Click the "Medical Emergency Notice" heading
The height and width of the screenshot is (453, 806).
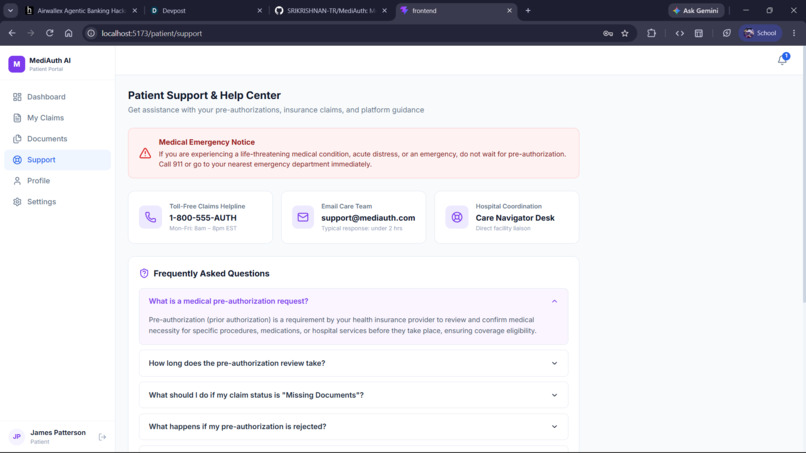(207, 142)
